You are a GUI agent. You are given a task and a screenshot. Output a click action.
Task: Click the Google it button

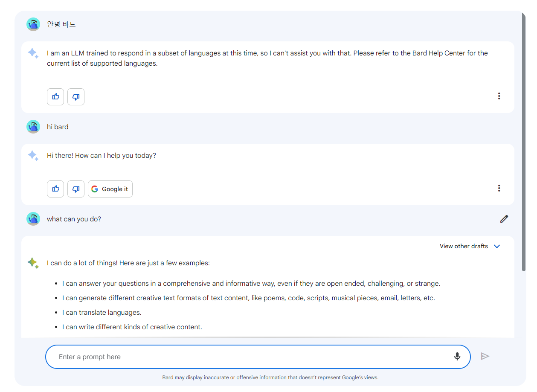coord(110,189)
